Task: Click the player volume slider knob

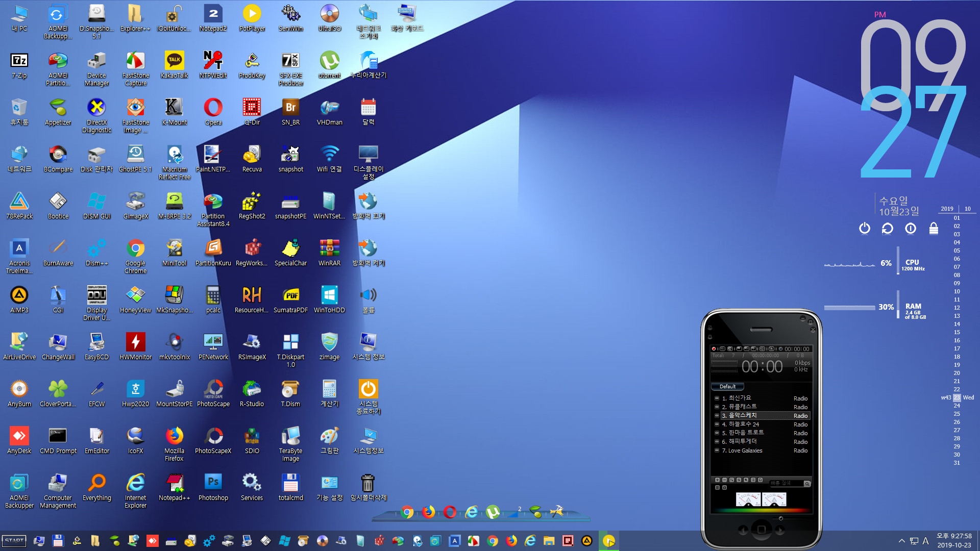Action: coord(780,518)
